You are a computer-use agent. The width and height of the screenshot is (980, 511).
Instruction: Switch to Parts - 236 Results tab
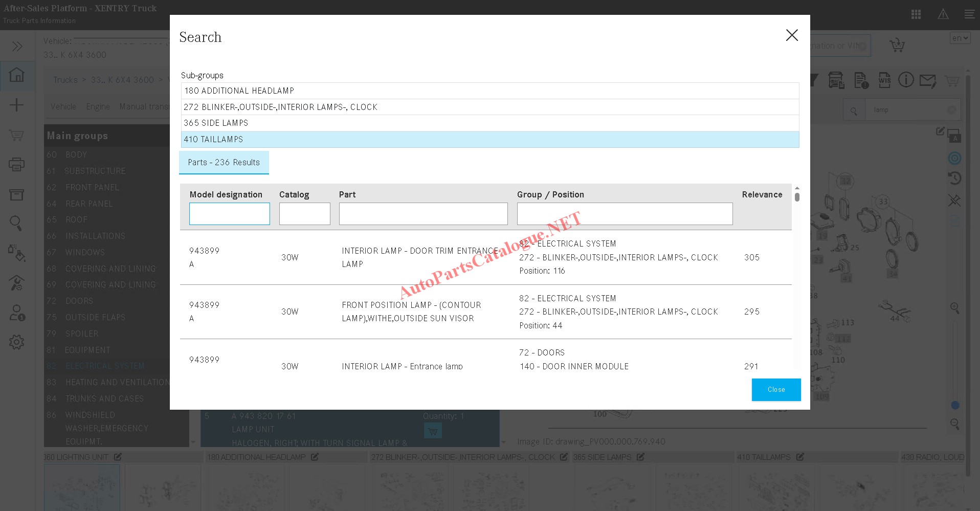point(224,163)
